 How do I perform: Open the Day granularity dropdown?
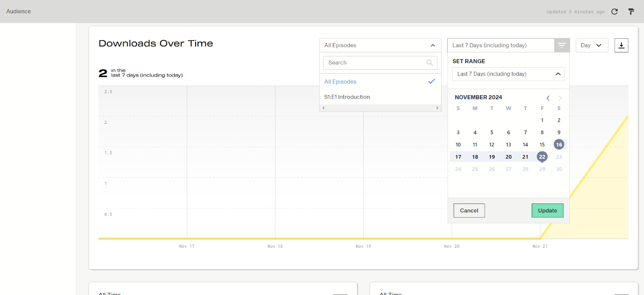pyautogui.click(x=592, y=46)
